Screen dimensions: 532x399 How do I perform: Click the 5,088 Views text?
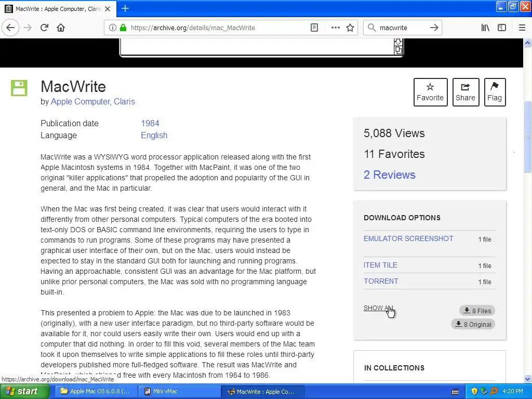pos(394,134)
